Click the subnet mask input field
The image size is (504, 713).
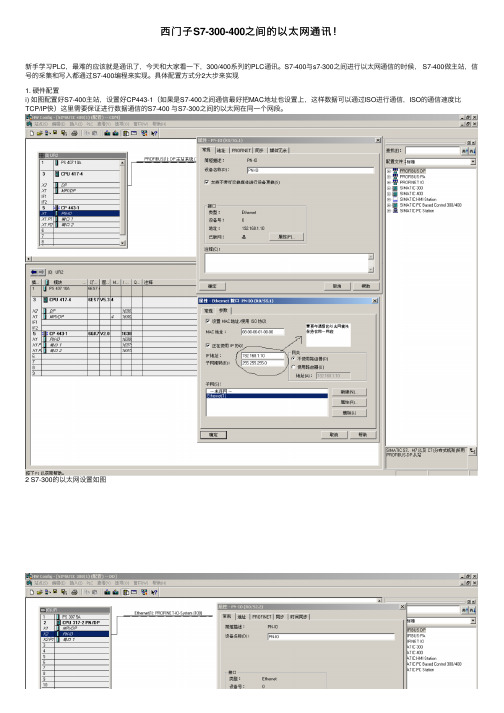tap(262, 363)
